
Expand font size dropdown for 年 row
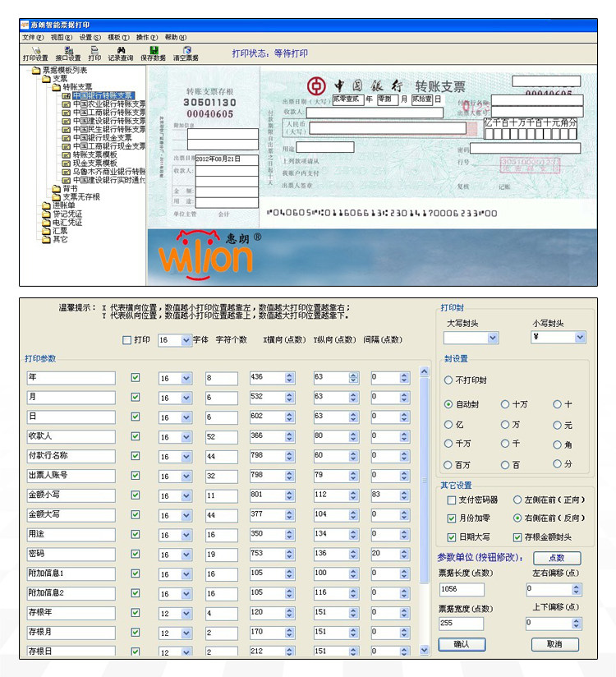coord(186,378)
